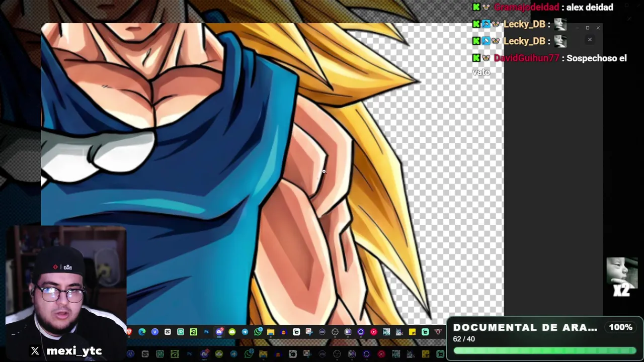
Task: Close the panel with the dark X button
Action: [590, 40]
